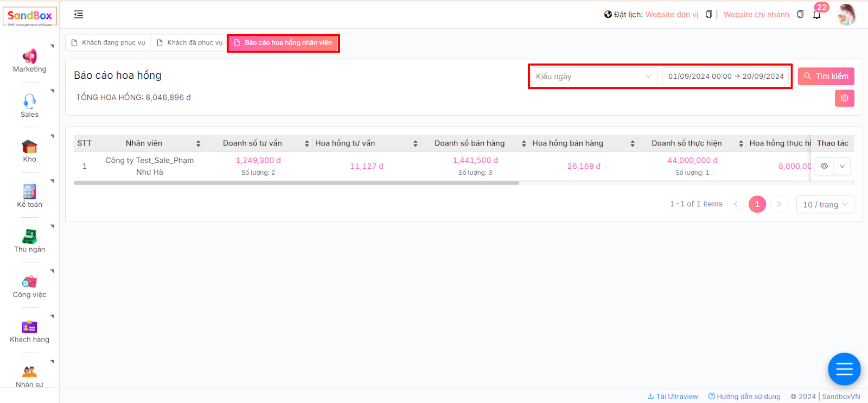This screenshot has height=403, width=868.
Task: Open the Khách hàng module
Action: point(29,327)
